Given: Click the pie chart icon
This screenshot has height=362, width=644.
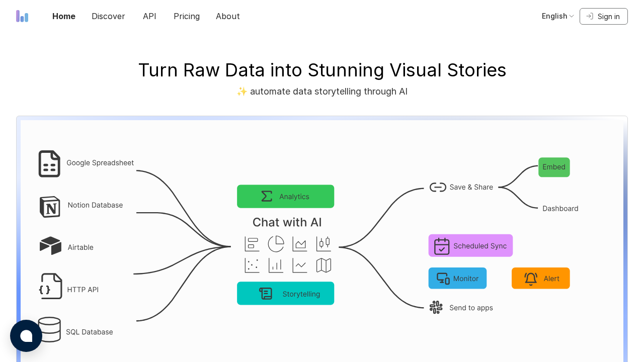Looking at the screenshot, I should click(276, 244).
